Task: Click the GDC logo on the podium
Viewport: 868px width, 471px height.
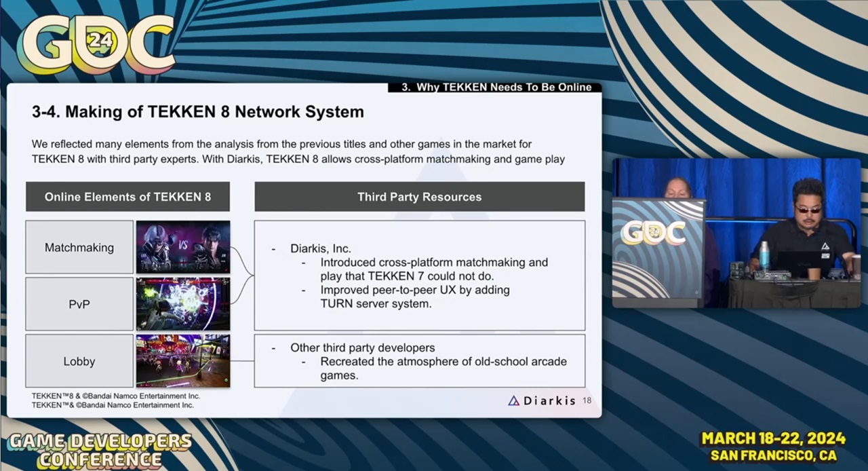Action: [653, 233]
